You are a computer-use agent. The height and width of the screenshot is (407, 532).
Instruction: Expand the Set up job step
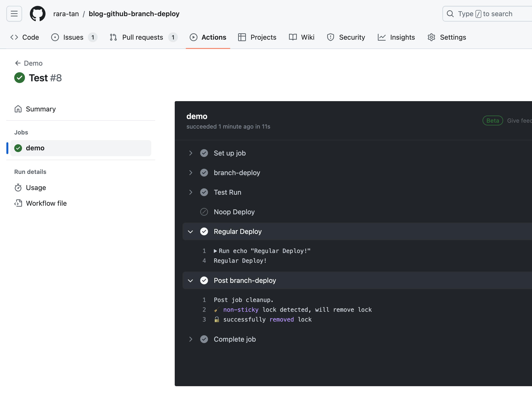pyautogui.click(x=191, y=153)
